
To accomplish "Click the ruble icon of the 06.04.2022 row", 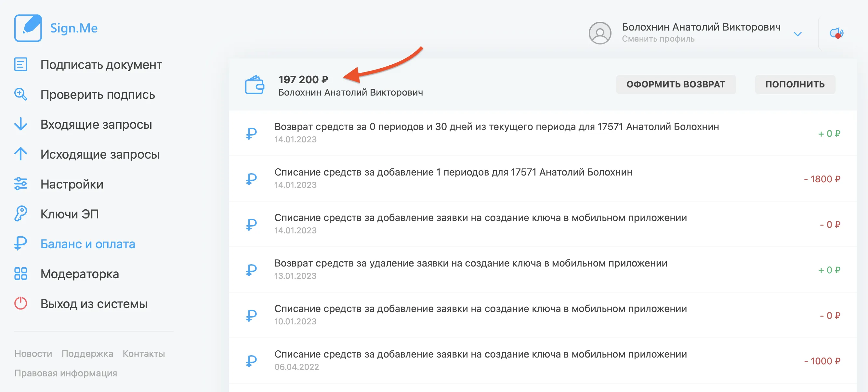I will [251, 361].
